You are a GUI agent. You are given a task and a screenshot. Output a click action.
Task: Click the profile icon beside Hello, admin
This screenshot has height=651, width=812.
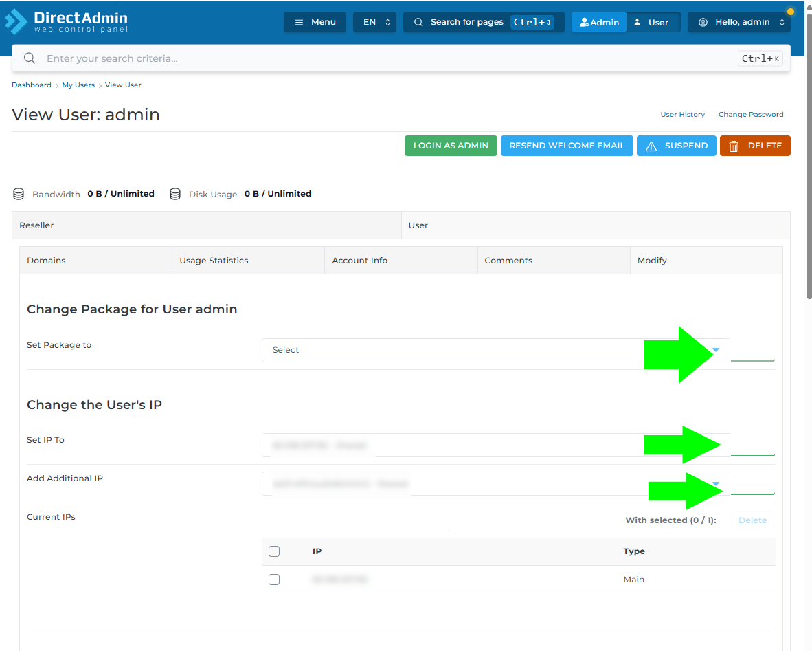pos(703,22)
